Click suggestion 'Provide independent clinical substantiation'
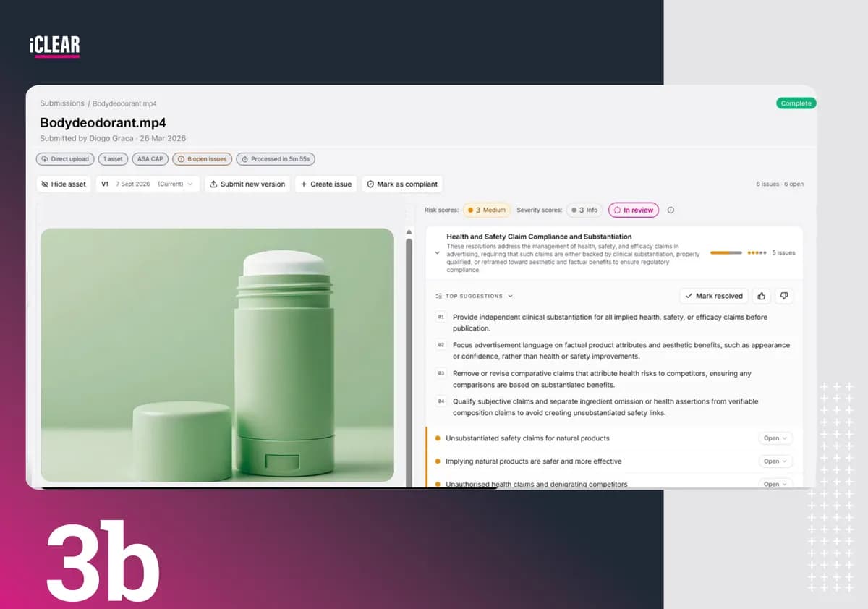Image resolution: width=868 pixels, height=609 pixels. pyautogui.click(x=610, y=323)
